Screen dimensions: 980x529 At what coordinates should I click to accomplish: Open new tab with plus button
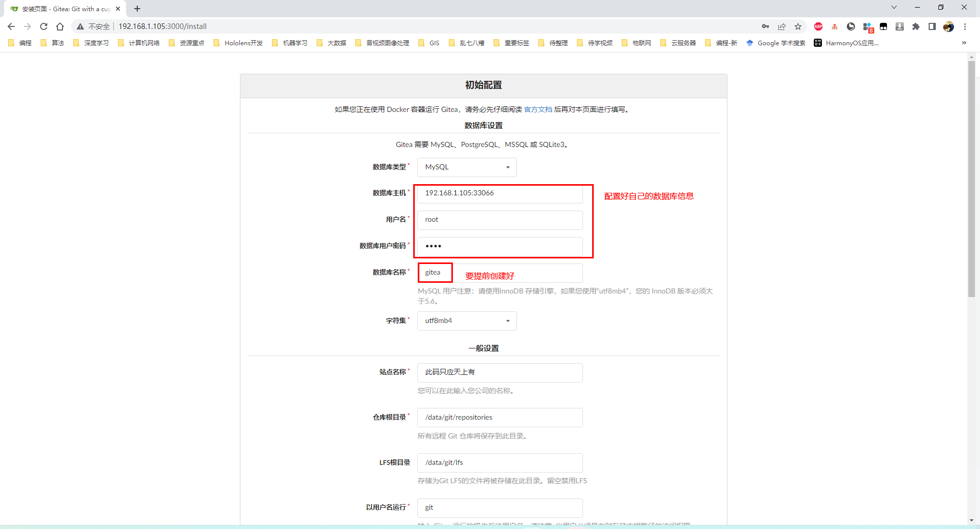tap(137, 9)
